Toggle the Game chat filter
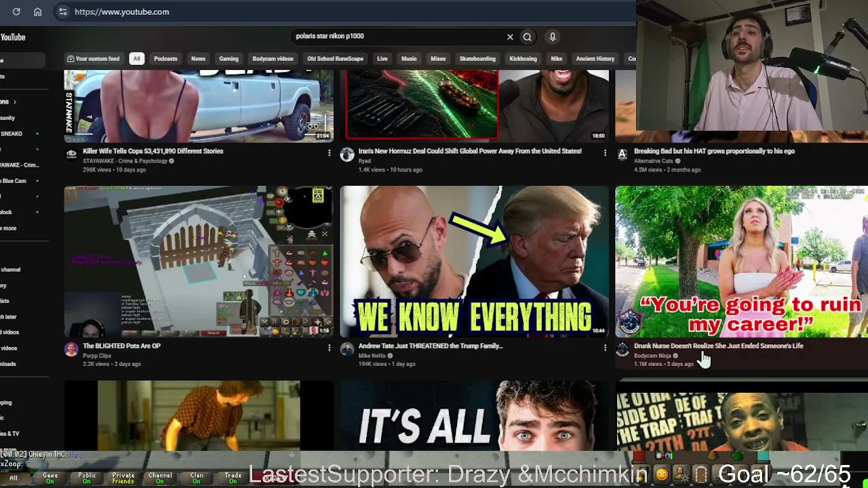 pos(50,478)
